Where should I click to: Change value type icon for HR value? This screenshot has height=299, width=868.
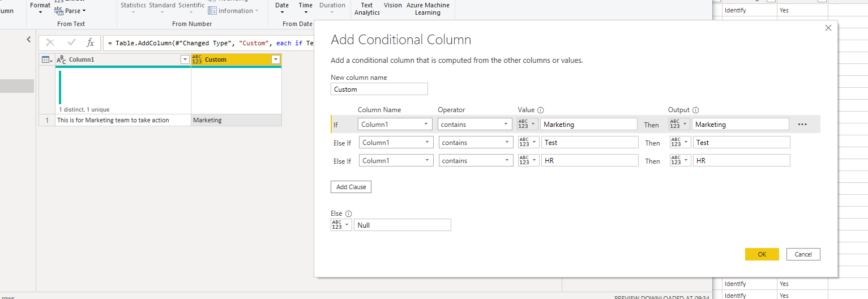pyautogui.click(x=529, y=161)
